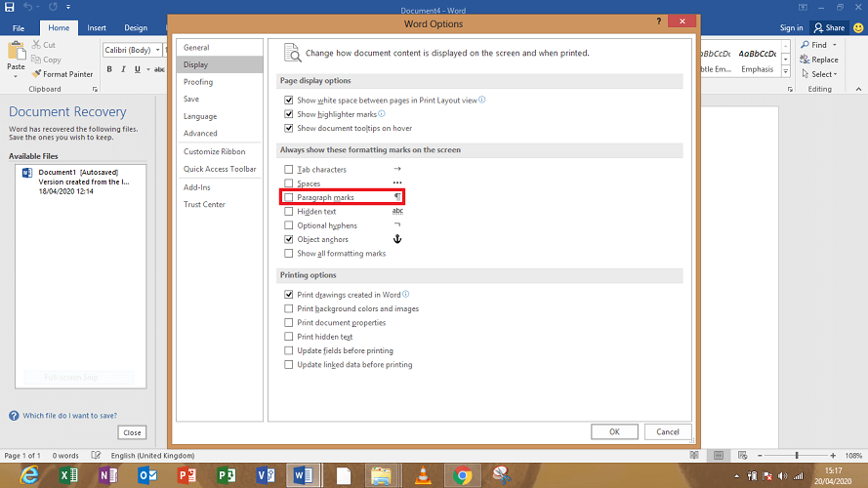Expand the Paste options arrow
The width and height of the screenshot is (868, 488).
(x=16, y=76)
